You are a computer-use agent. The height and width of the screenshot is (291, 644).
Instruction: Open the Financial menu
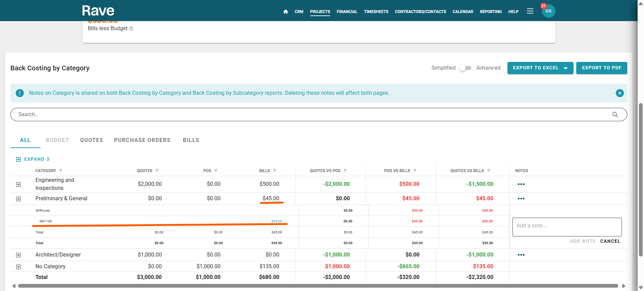click(x=347, y=12)
